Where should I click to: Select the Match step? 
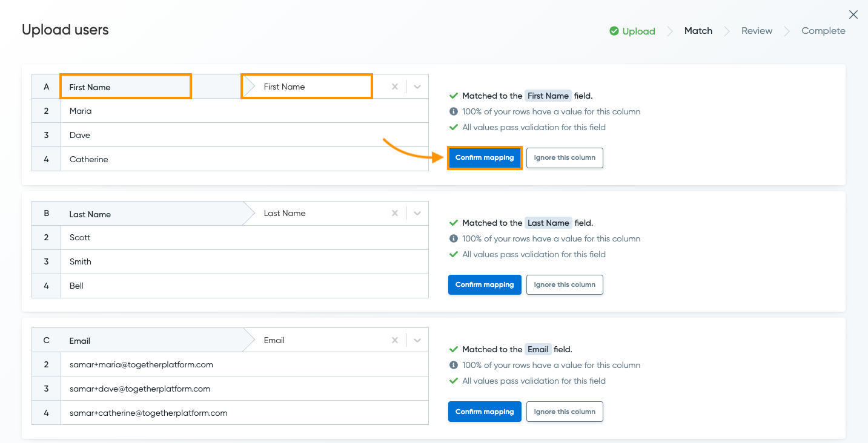tap(698, 31)
